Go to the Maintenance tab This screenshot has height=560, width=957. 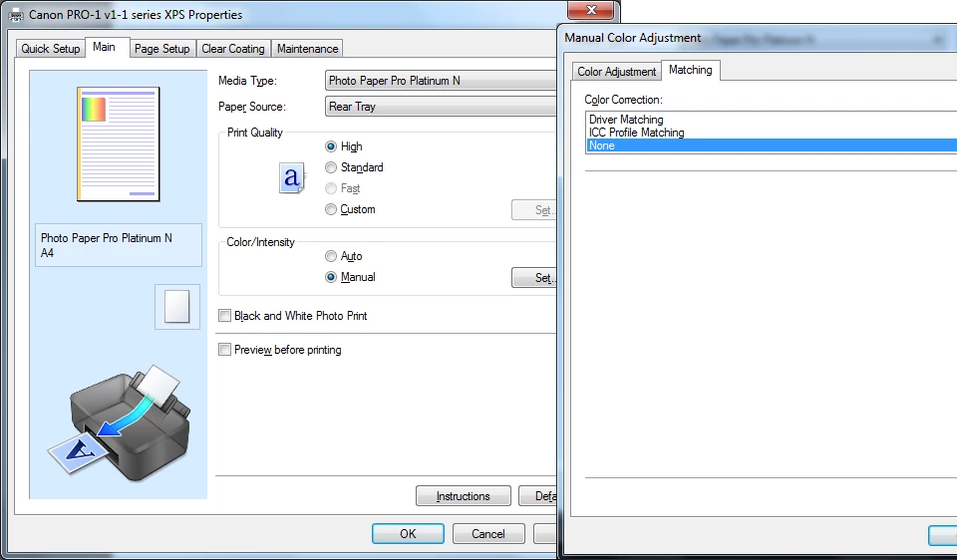[307, 48]
